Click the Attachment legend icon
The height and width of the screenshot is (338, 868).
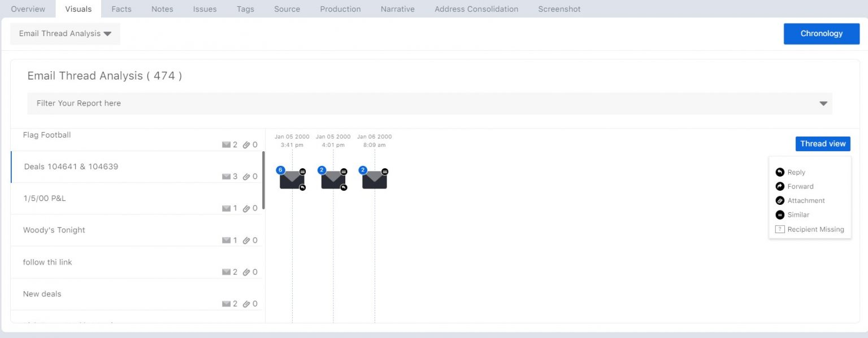pyautogui.click(x=780, y=200)
